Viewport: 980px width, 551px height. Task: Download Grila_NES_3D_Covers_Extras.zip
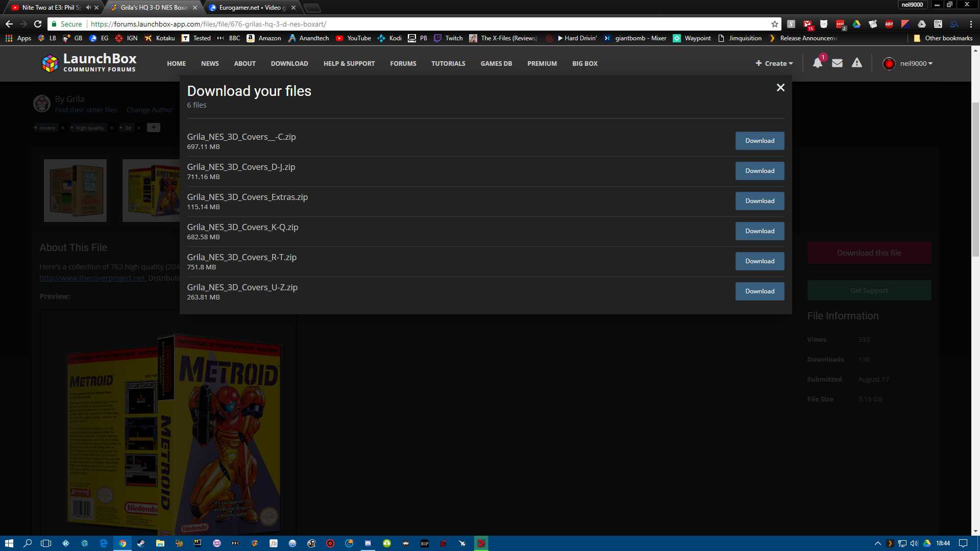coord(759,201)
